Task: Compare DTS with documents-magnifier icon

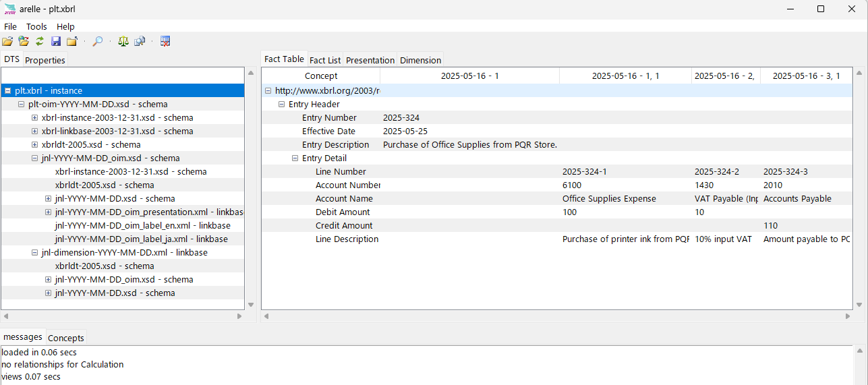Action: click(x=140, y=42)
